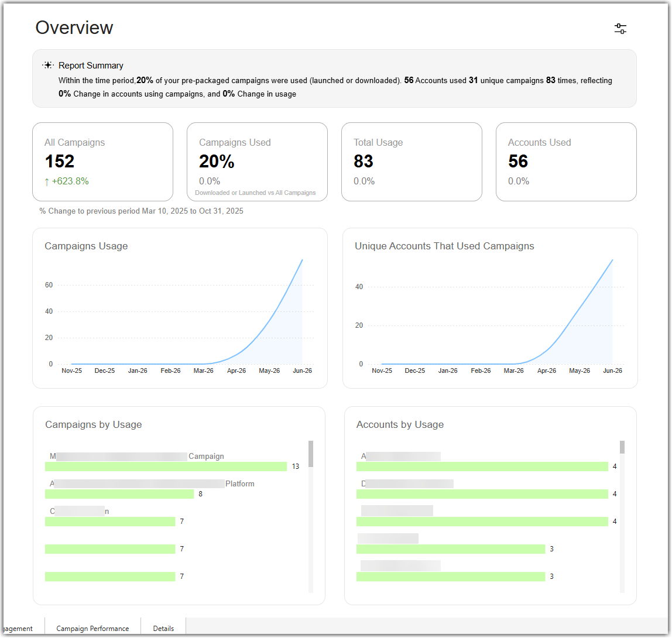Screen dimensions: 672x638
Task: Click the Report Summary sparkle icon
Action: [48, 65]
